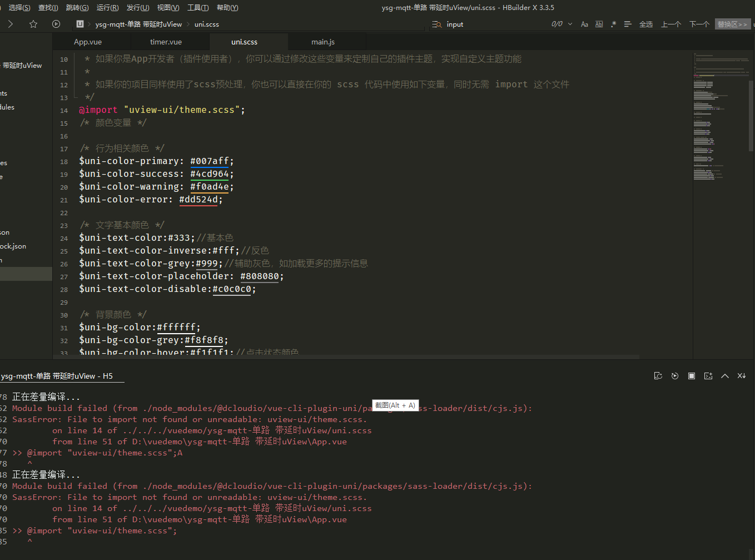The width and height of the screenshot is (755, 560).
Task: Open the 运行(R) menu
Action: [x=107, y=8]
